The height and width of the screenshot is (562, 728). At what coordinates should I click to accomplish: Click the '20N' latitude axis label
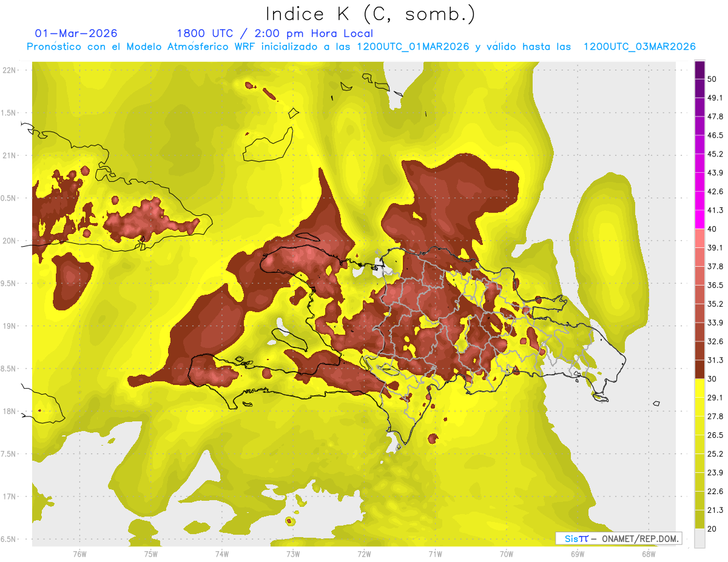point(10,241)
